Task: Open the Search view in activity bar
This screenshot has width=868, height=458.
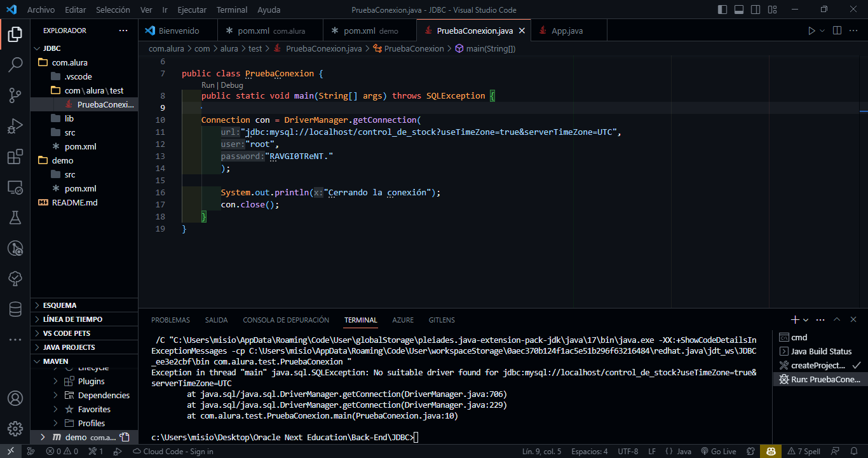Action: click(15, 64)
